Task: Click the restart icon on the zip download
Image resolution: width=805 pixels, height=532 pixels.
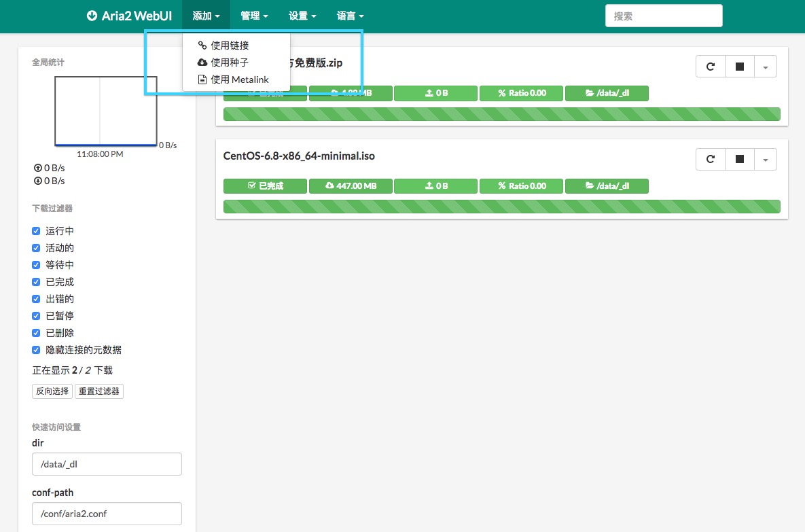Action: (x=711, y=67)
